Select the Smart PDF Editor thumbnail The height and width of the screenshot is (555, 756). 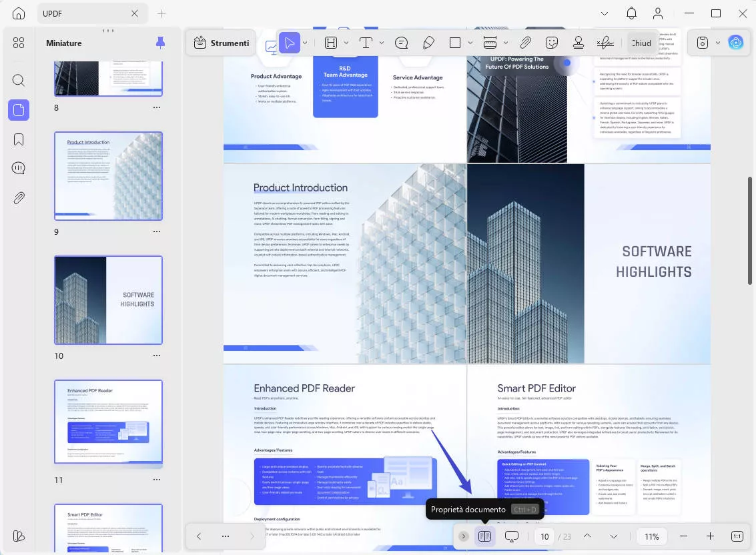coord(109,528)
